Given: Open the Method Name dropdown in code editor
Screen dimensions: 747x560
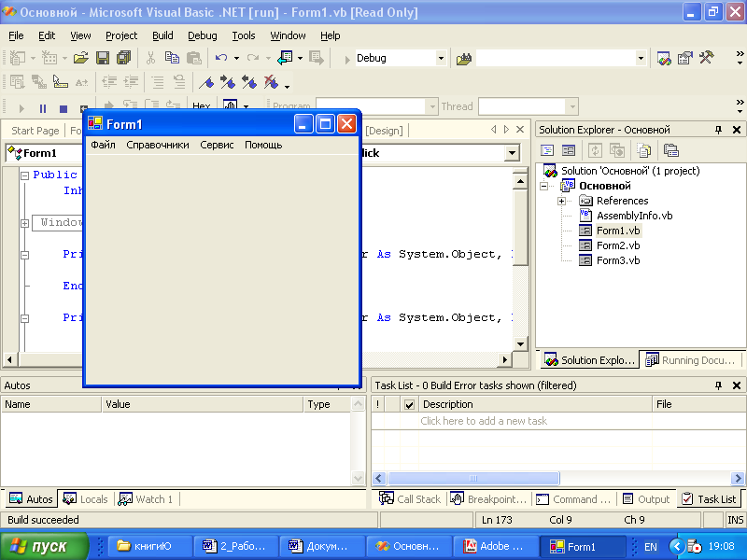Looking at the screenshot, I should (x=512, y=153).
